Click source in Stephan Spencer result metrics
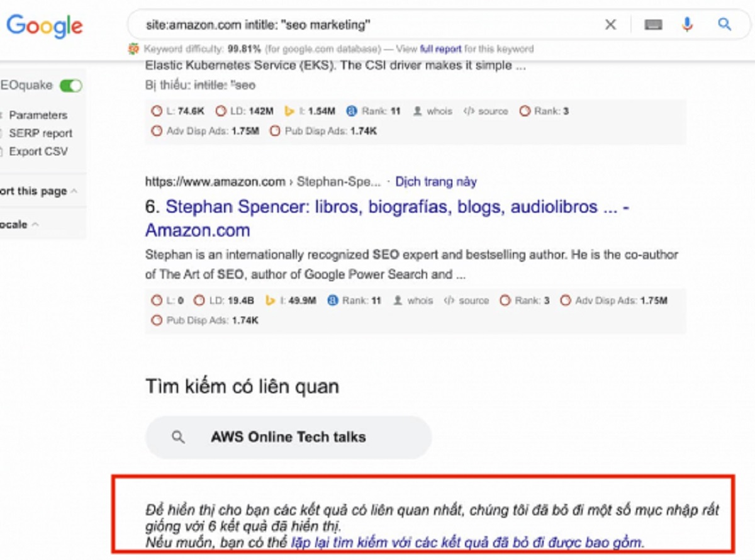 pyautogui.click(x=466, y=300)
